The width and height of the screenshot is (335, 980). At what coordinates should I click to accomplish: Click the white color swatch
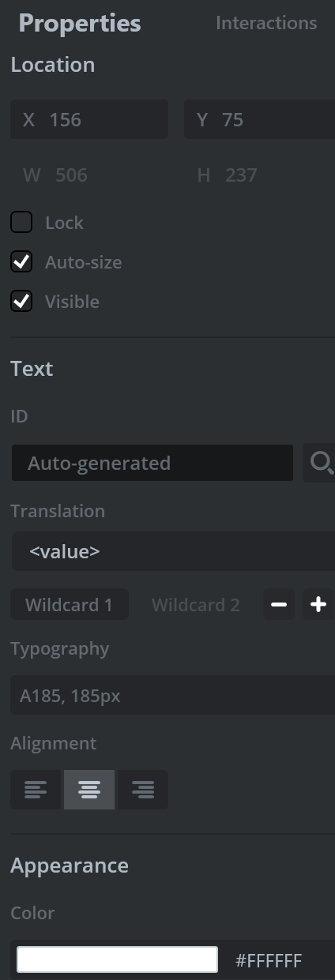pos(117,960)
